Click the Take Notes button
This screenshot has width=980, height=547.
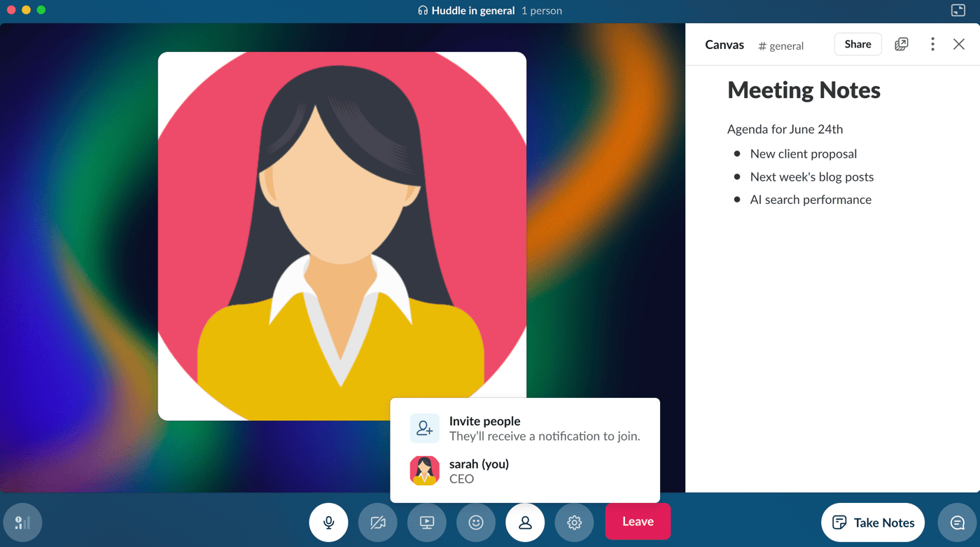[873, 522]
